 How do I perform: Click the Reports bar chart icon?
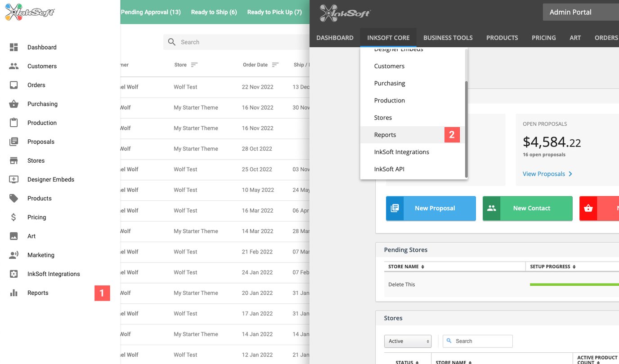coord(14,293)
